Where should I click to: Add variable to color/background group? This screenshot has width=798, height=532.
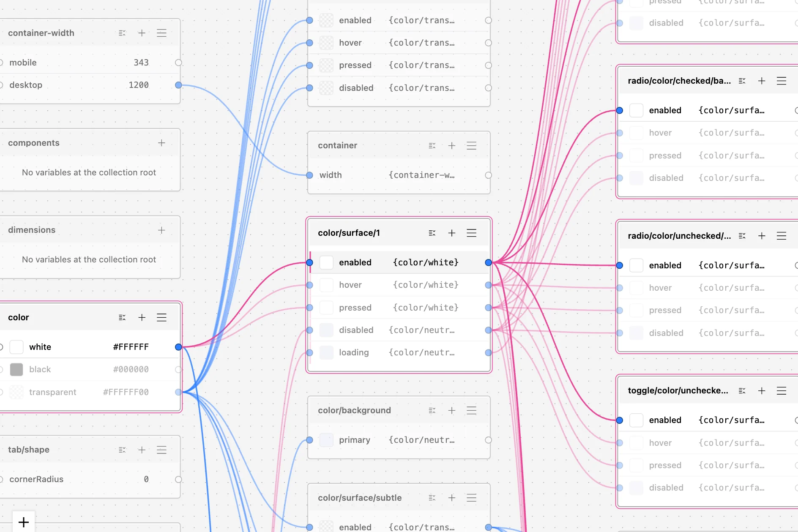[x=452, y=410]
